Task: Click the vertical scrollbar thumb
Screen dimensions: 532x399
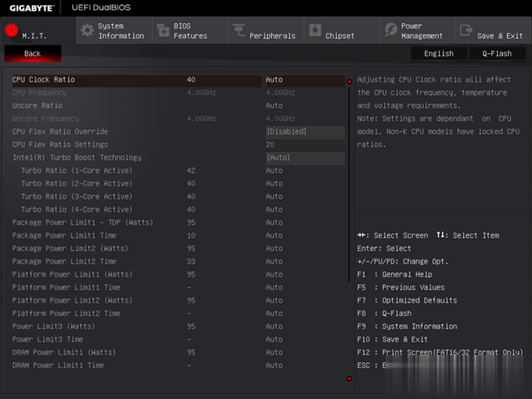Action: coord(349,185)
